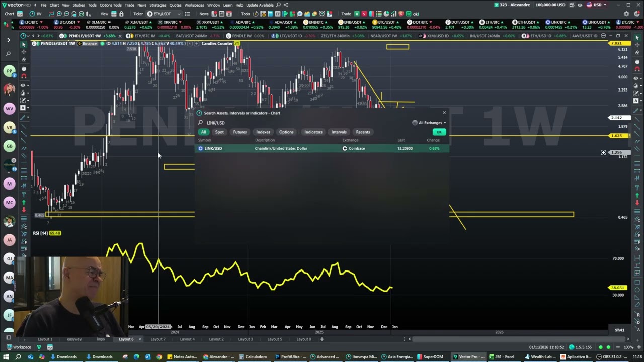Click the green B buy button

coord(357,14)
